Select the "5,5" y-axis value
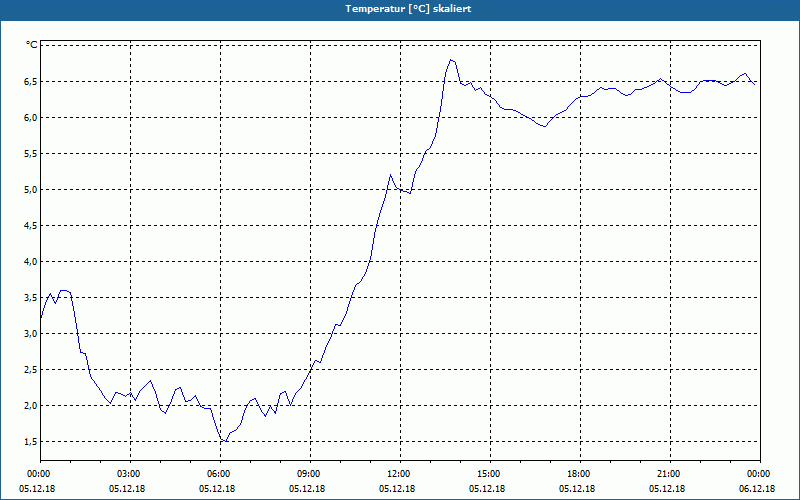The width and height of the screenshot is (800, 500). point(30,154)
